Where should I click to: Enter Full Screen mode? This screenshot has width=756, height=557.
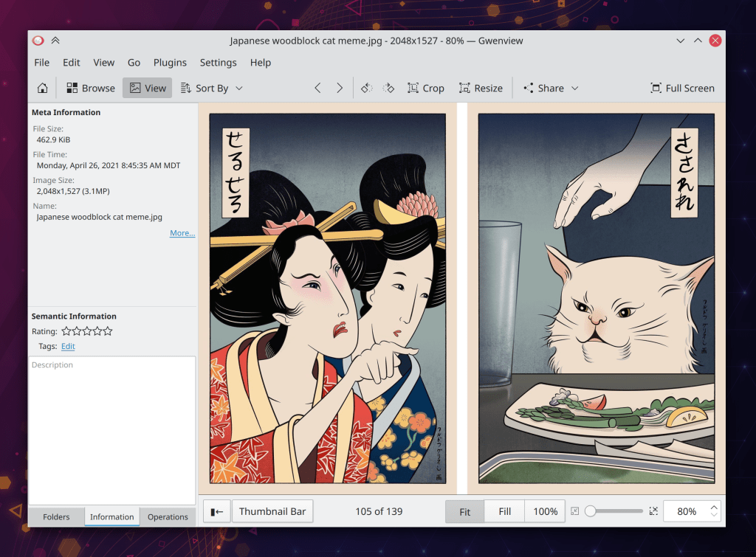pyautogui.click(x=682, y=88)
